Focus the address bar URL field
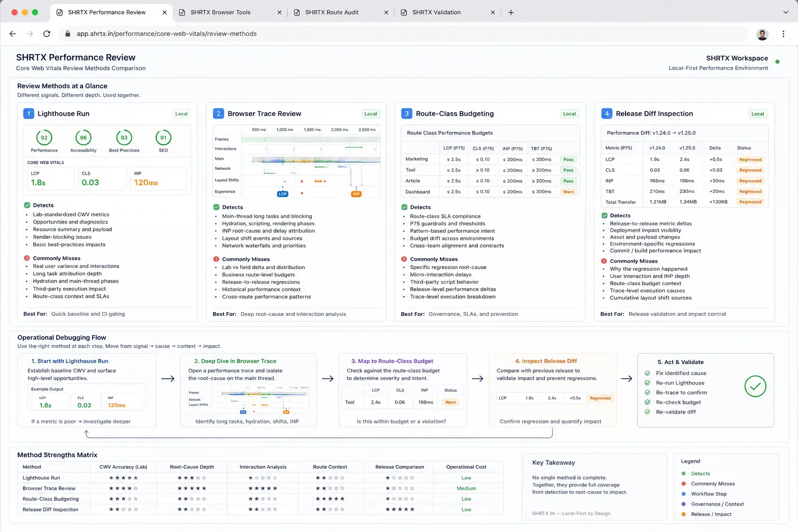The width and height of the screenshot is (798, 532). pos(404,34)
